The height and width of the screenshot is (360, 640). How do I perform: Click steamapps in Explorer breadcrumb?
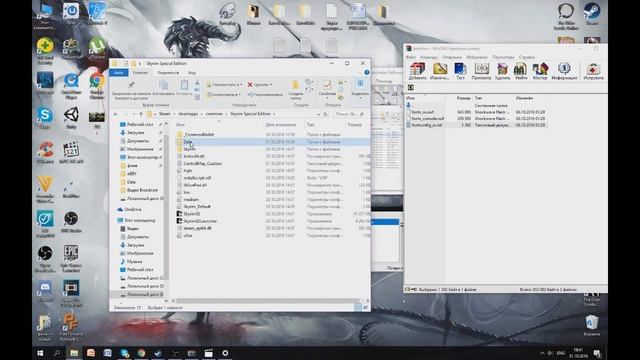click(189, 114)
